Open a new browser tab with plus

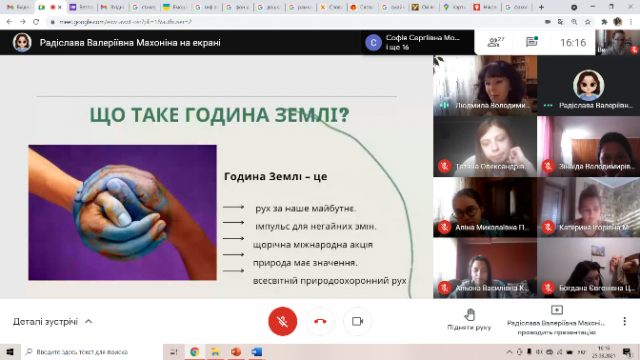click(541, 7)
